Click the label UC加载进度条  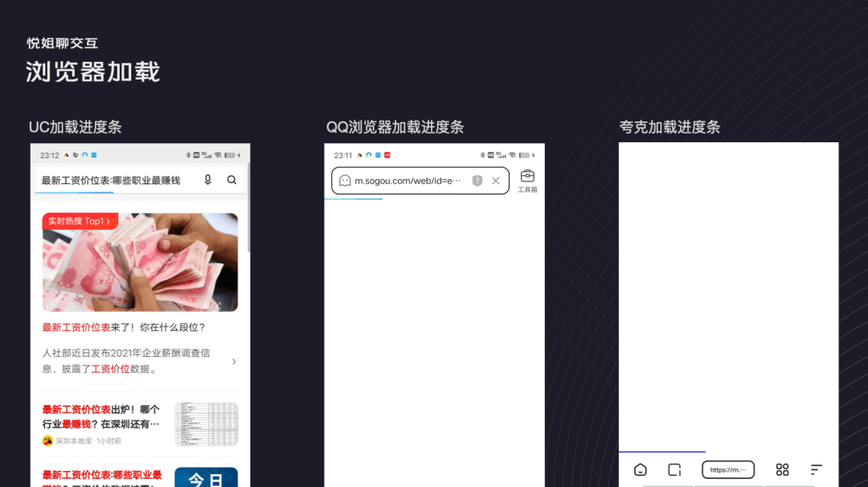[x=76, y=127]
